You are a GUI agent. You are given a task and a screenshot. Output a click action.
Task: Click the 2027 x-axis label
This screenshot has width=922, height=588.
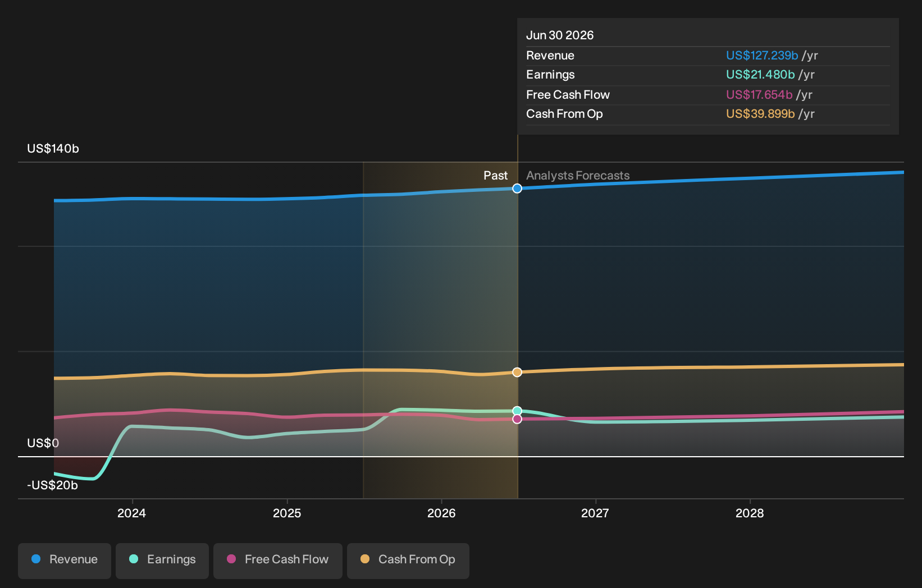click(595, 513)
